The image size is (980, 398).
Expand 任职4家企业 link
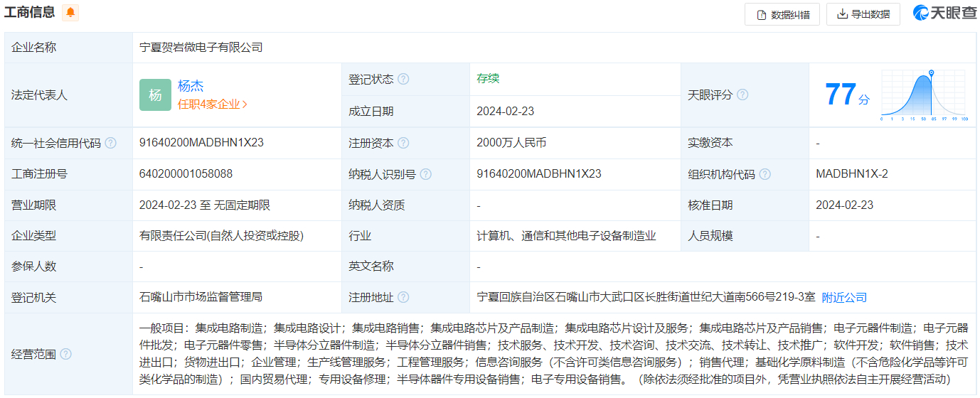(212, 104)
